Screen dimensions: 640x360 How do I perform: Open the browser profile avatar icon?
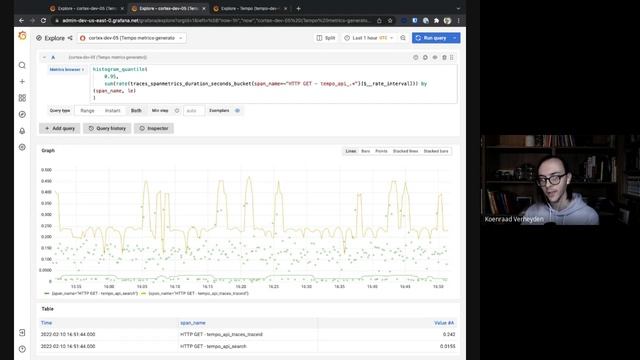tap(447, 20)
